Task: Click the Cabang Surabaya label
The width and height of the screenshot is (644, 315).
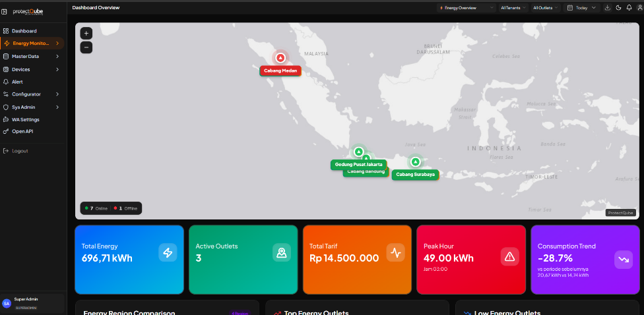Action: [415, 175]
